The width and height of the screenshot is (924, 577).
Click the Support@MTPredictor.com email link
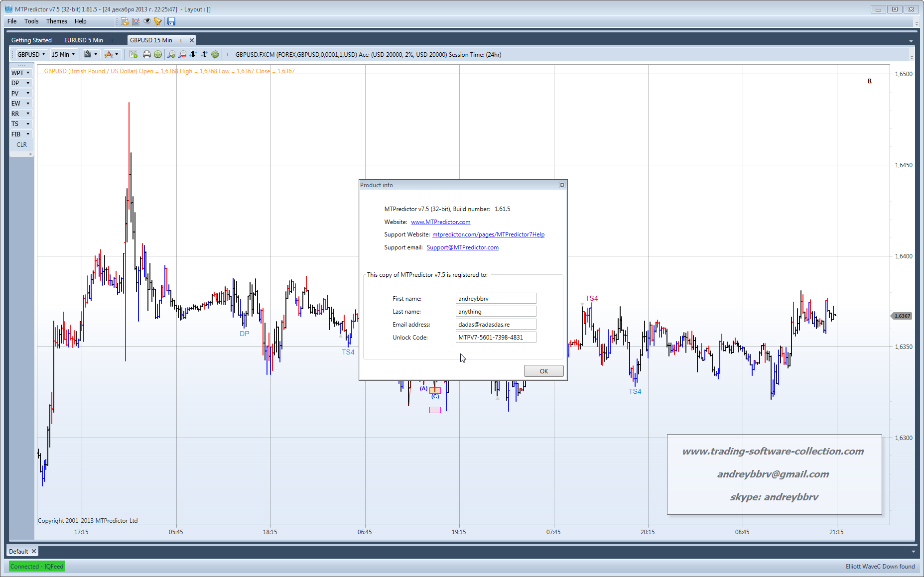tap(462, 247)
